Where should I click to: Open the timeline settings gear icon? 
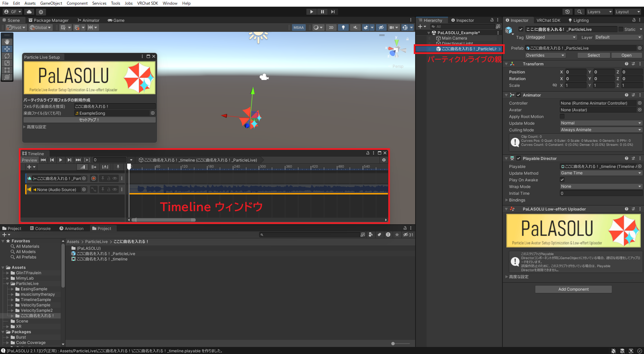pyautogui.click(x=384, y=160)
